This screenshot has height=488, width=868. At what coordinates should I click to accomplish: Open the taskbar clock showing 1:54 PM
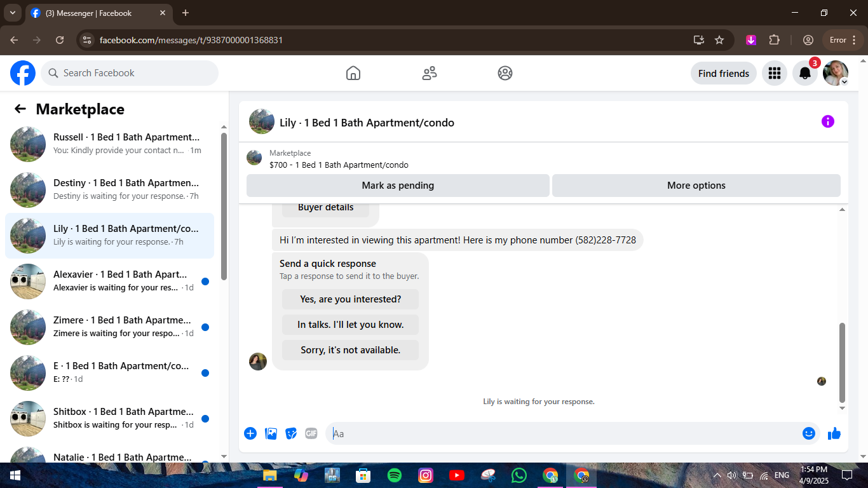[x=813, y=475]
